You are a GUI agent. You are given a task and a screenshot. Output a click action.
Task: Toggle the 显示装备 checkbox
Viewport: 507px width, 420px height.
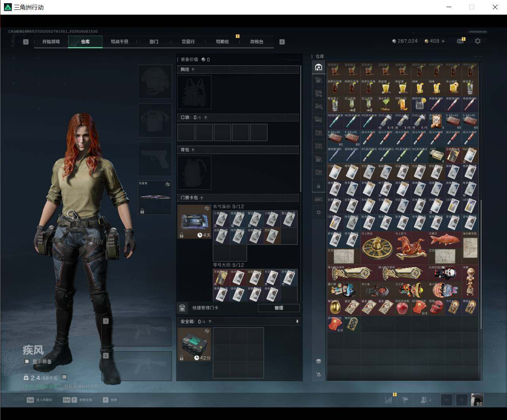(x=27, y=361)
